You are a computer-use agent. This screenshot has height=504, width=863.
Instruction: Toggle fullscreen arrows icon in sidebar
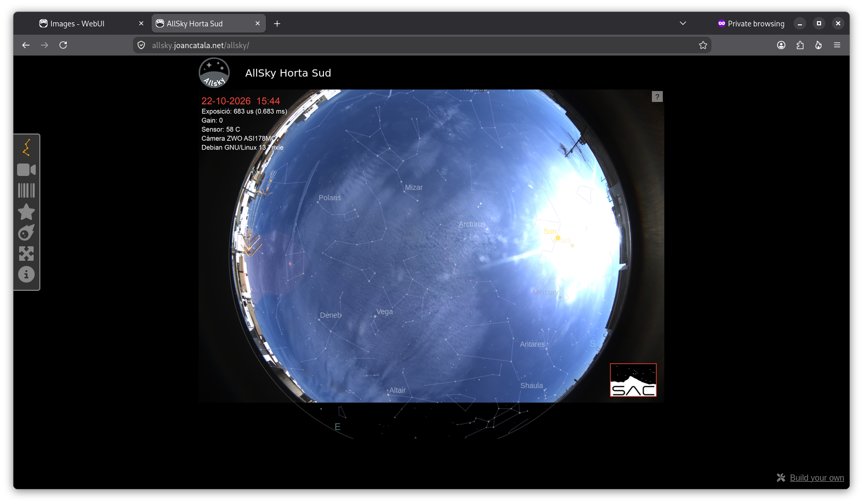[26, 254]
